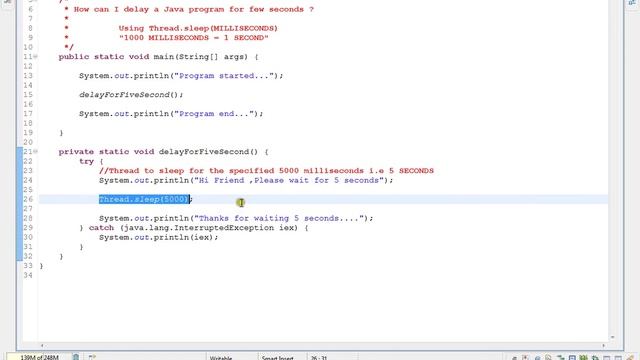The width and height of the screenshot is (640, 360).
Task: Click the Using Thread.sleep(MILLISECONDS) comment
Action: pyautogui.click(x=198, y=28)
